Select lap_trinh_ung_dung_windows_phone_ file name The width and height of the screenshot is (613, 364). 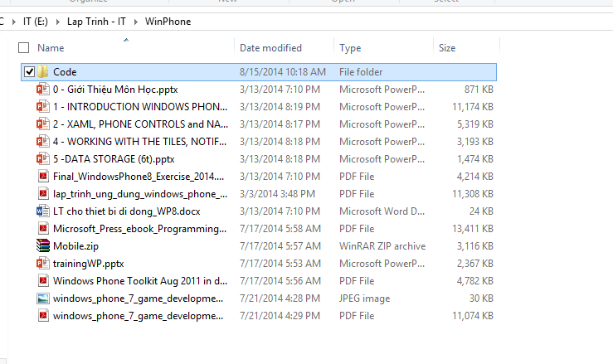tap(140, 193)
